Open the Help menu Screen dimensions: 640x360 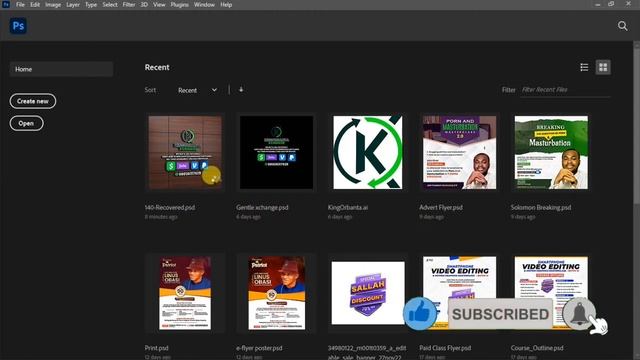coord(226,5)
